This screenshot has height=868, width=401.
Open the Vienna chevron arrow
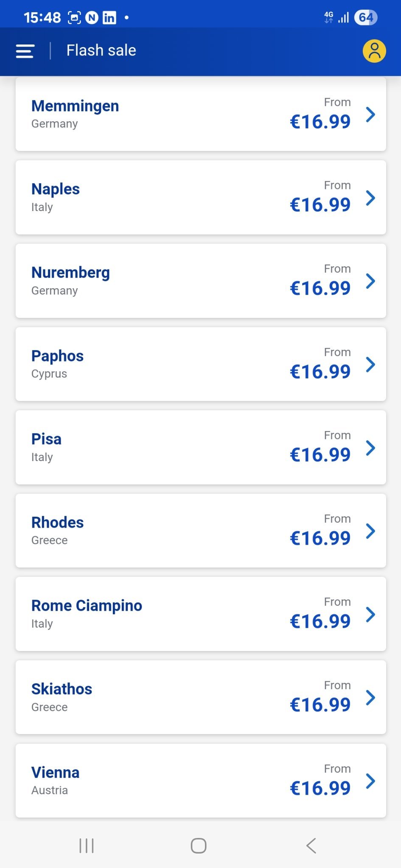pyautogui.click(x=370, y=781)
